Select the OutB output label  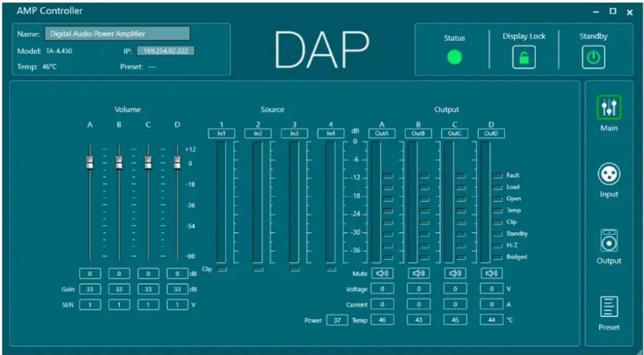[418, 133]
